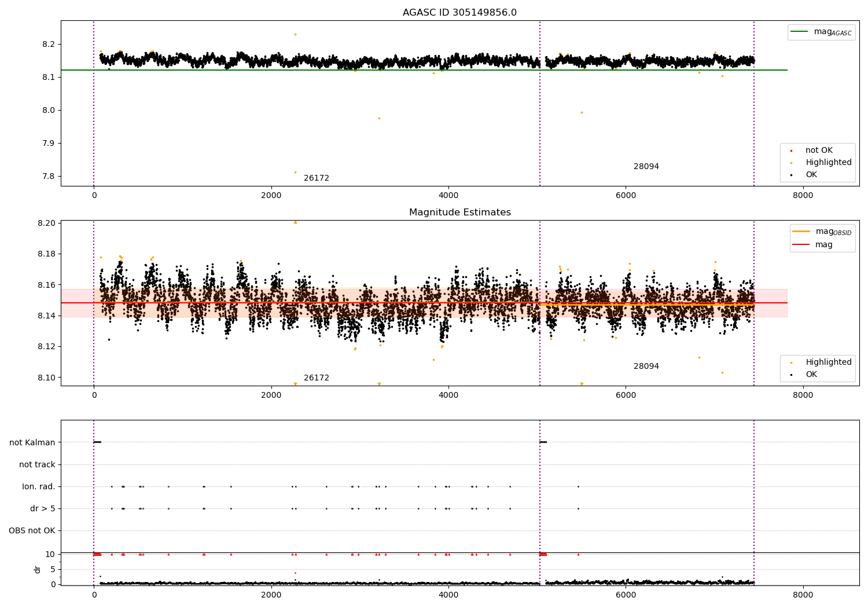
Task: Click the 26172 label in the top plot
Action: click(317, 178)
